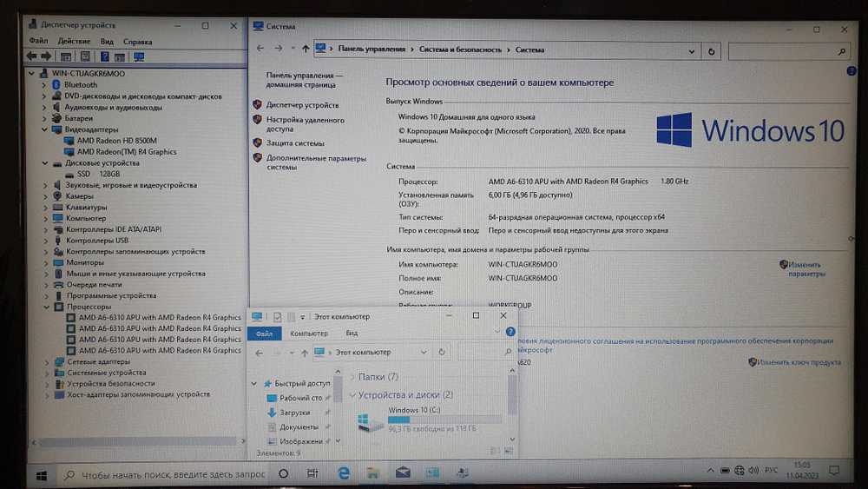Collapse the Процессоры node
Viewport: 868px width, 489px height.
pos(47,307)
